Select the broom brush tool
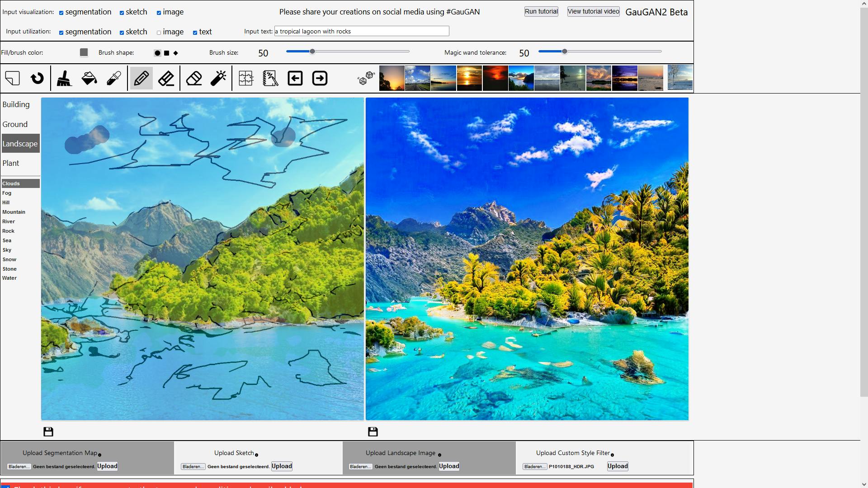 tap(64, 78)
